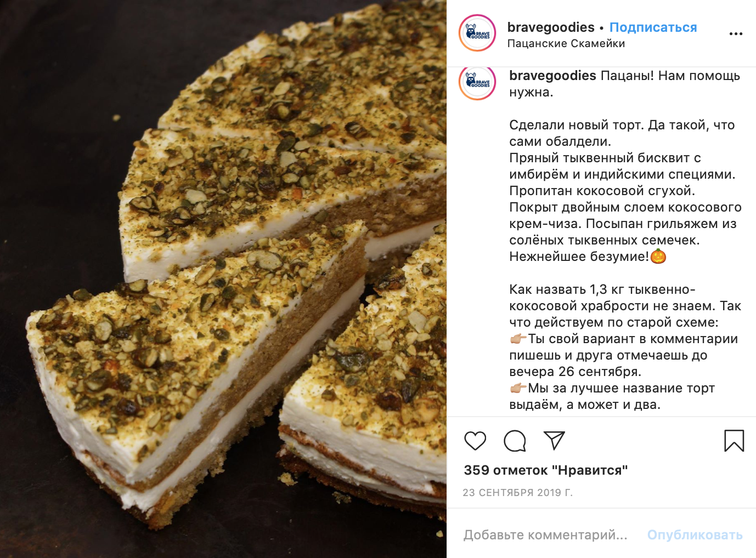The height and width of the screenshot is (558, 756).
Task: Save the post with the bookmark icon
Action: click(734, 441)
